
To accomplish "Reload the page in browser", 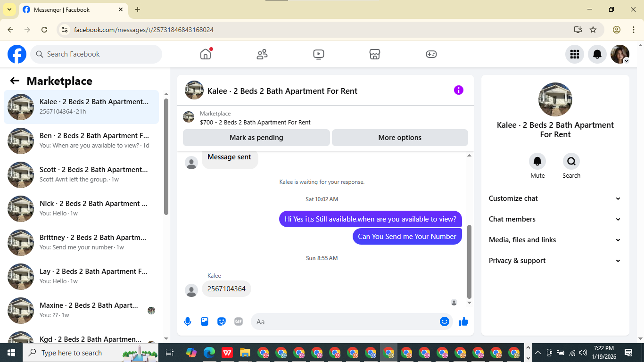I will click(x=44, y=30).
